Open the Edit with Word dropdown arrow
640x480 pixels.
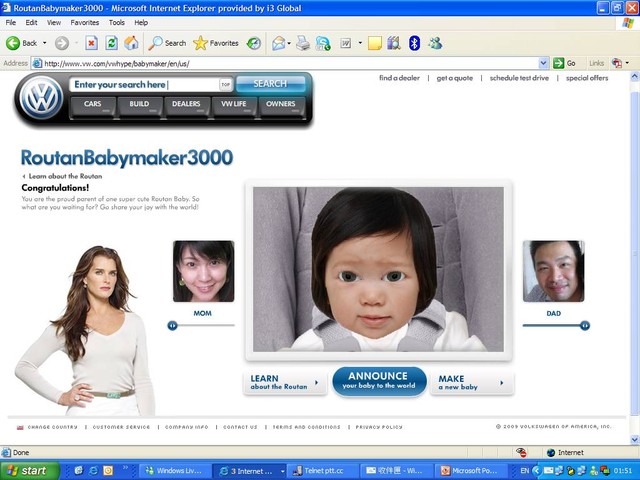[x=360, y=43]
